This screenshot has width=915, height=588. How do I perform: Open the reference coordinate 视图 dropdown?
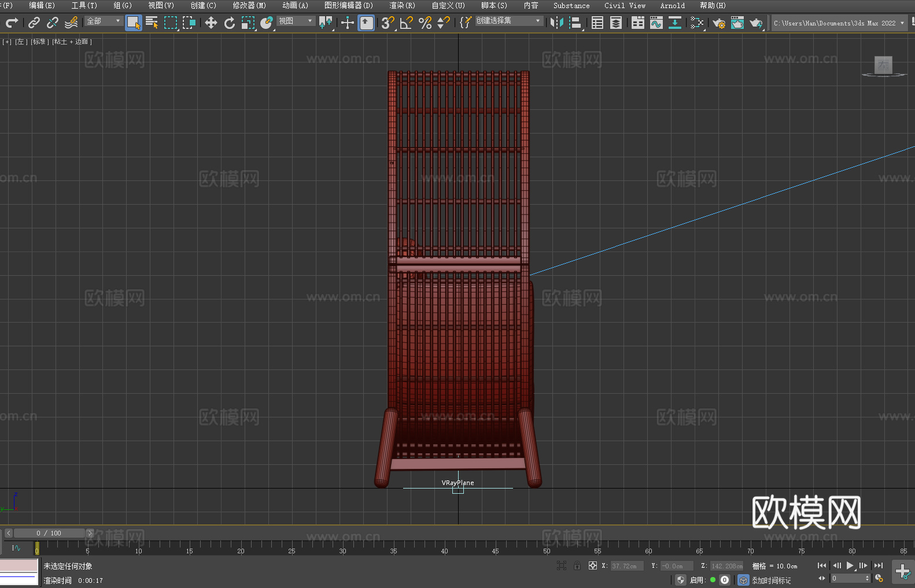[x=296, y=21]
